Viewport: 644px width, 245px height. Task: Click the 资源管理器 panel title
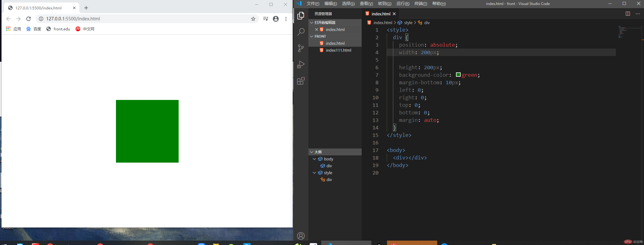click(323, 14)
